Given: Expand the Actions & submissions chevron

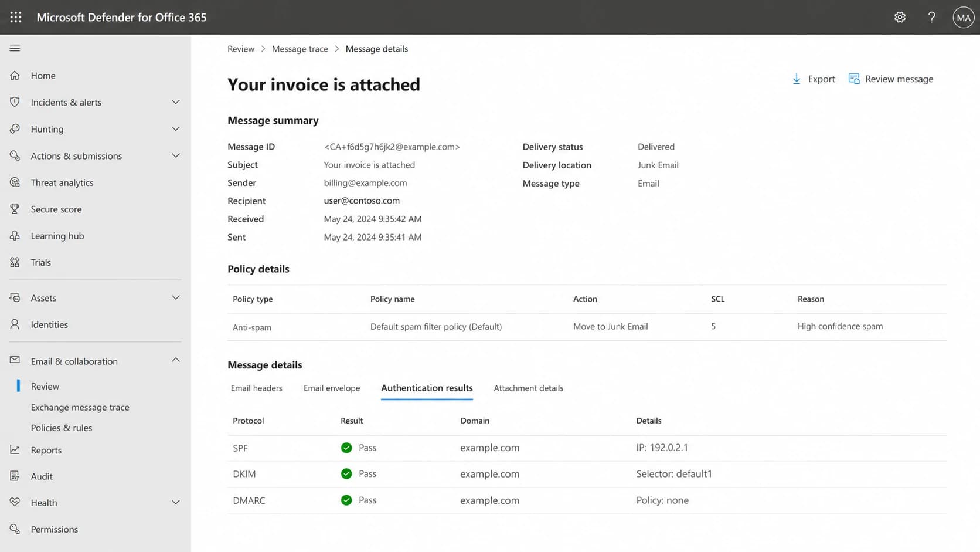Looking at the screenshot, I should pos(176,155).
